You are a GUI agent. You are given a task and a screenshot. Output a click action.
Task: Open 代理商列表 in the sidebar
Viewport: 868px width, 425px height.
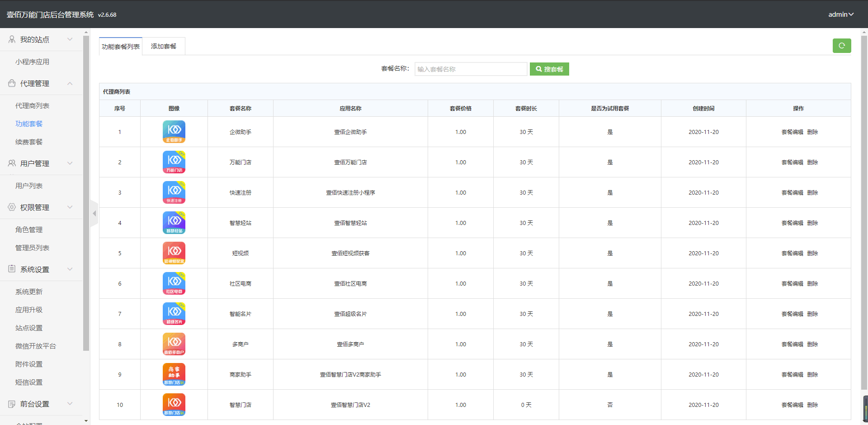point(32,105)
